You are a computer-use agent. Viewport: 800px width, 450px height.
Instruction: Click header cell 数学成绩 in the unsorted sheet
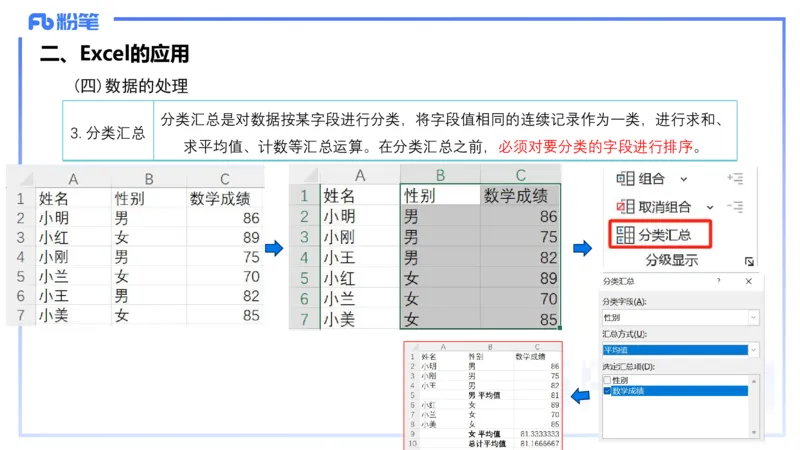coord(224,198)
